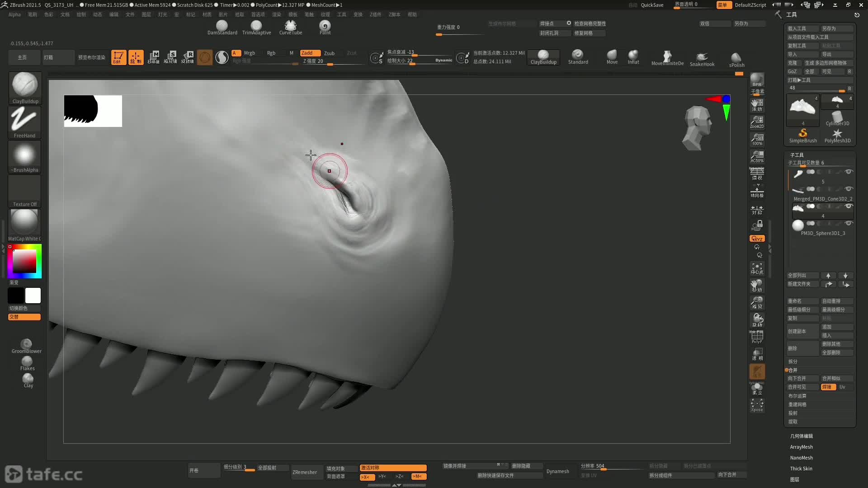Open the MatCap White material selector

click(25, 225)
